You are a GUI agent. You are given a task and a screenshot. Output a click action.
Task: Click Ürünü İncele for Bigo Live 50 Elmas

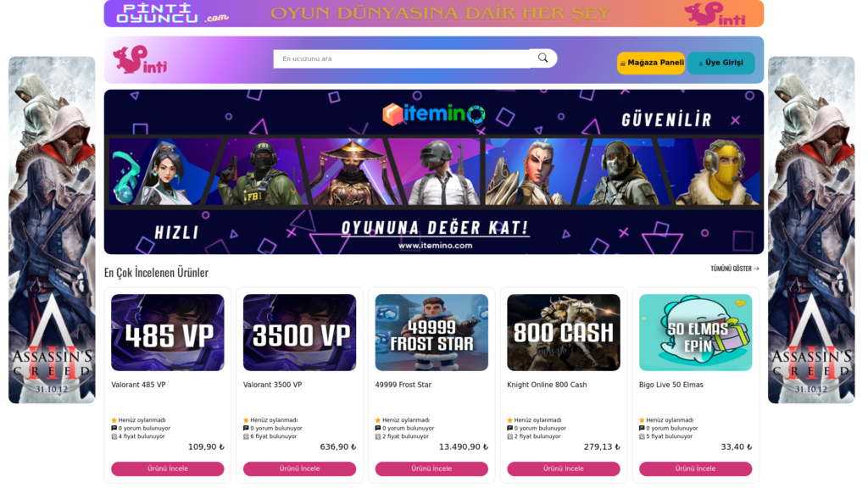coord(695,469)
